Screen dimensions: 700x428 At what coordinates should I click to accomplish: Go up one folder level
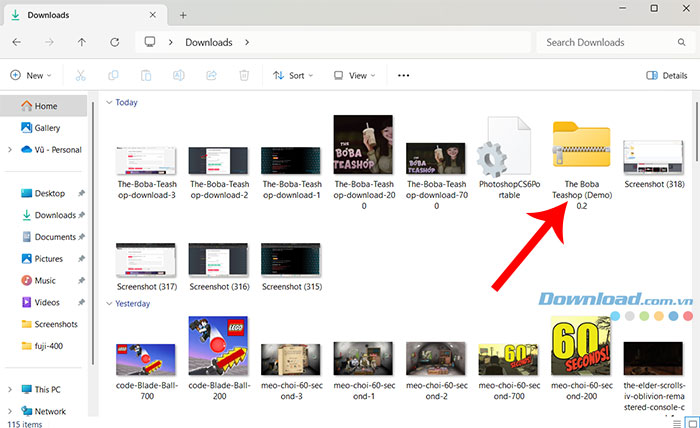[82, 42]
